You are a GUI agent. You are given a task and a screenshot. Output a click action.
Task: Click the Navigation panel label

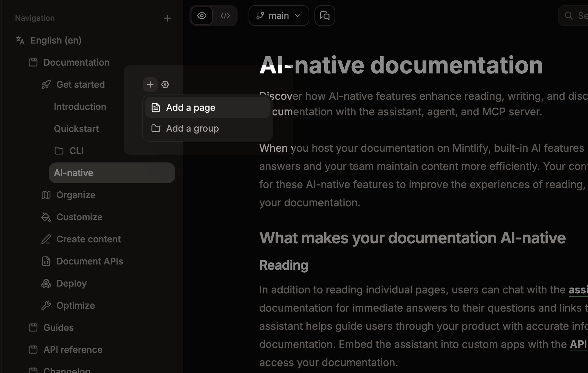point(35,18)
